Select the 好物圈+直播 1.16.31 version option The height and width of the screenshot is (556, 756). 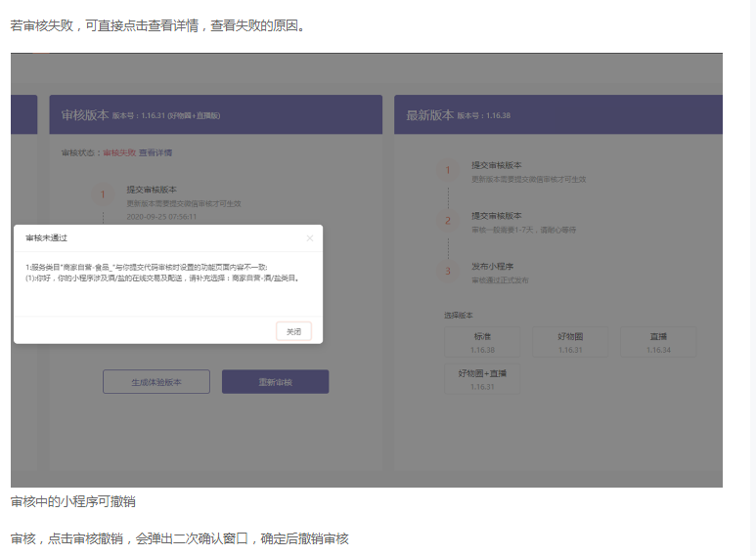482,379
